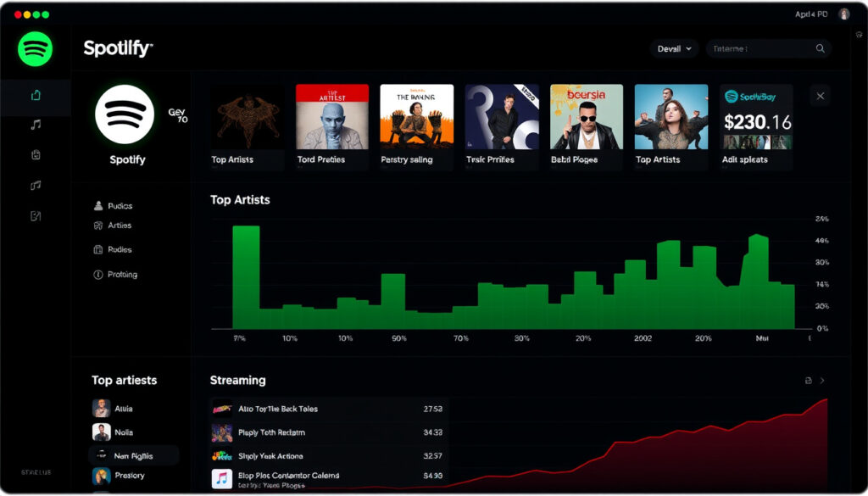This screenshot has height=496, width=868.
Task: Click album art for Plaply Toth Redatrn
Action: coord(222,433)
